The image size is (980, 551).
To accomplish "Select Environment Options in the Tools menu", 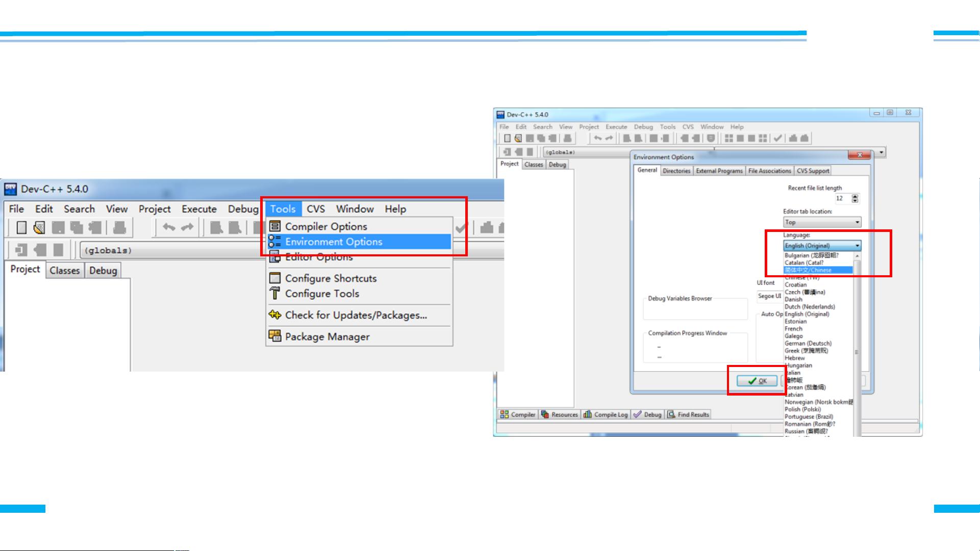I will pos(359,242).
